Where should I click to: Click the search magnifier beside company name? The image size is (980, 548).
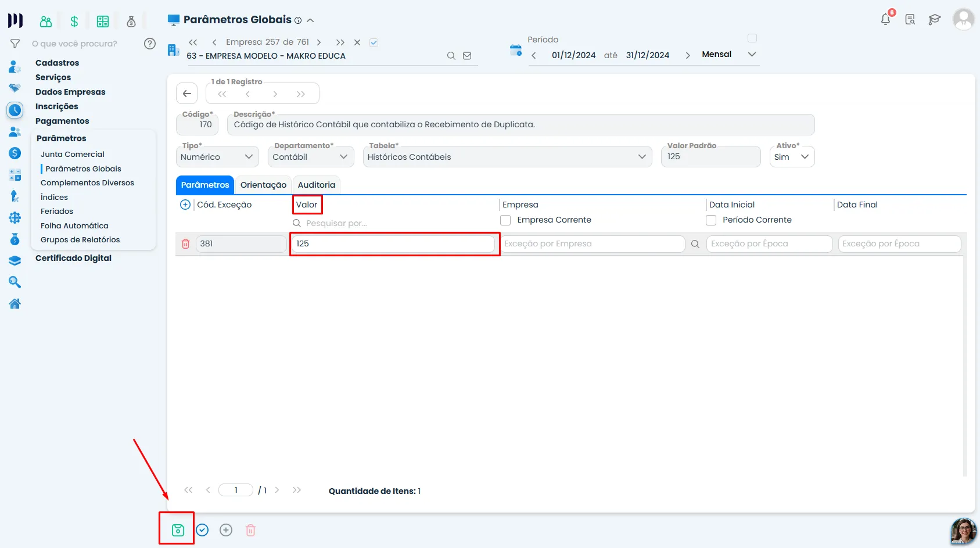(451, 56)
